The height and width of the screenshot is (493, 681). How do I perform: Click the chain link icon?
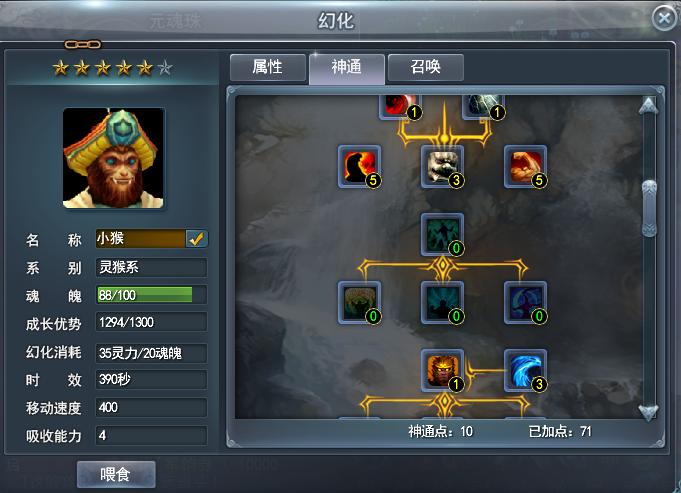(x=83, y=44)
